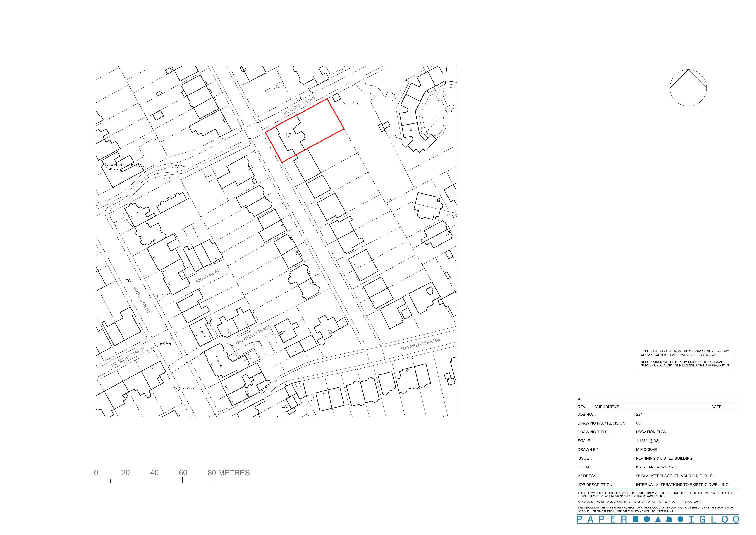Select the MINTO STREET label
The height and width of the screenshot is (535, 756).
142,300
